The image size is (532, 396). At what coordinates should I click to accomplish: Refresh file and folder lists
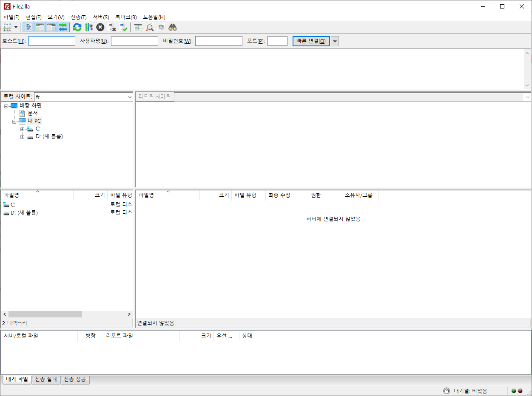[77, 27]
